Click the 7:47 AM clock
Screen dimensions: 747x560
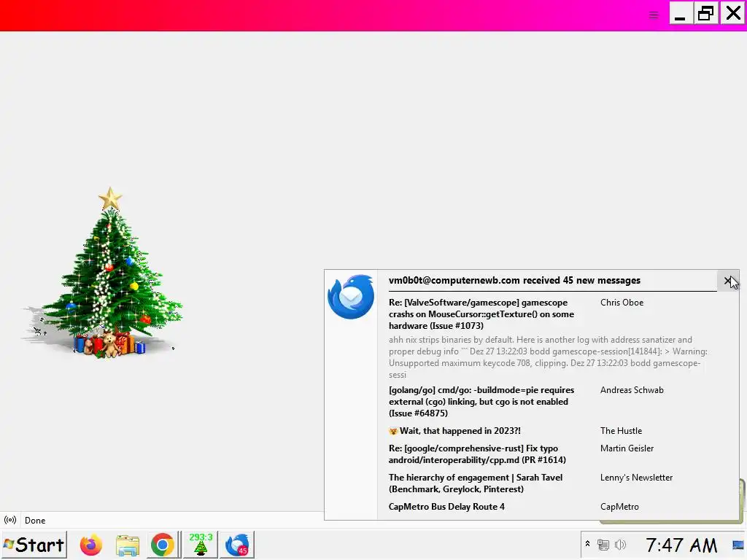(x=681, y=545)
